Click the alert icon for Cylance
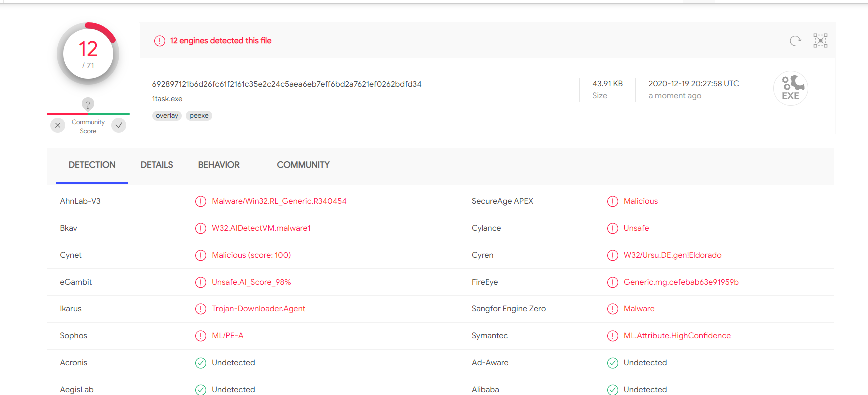 [x=613, y=228]
